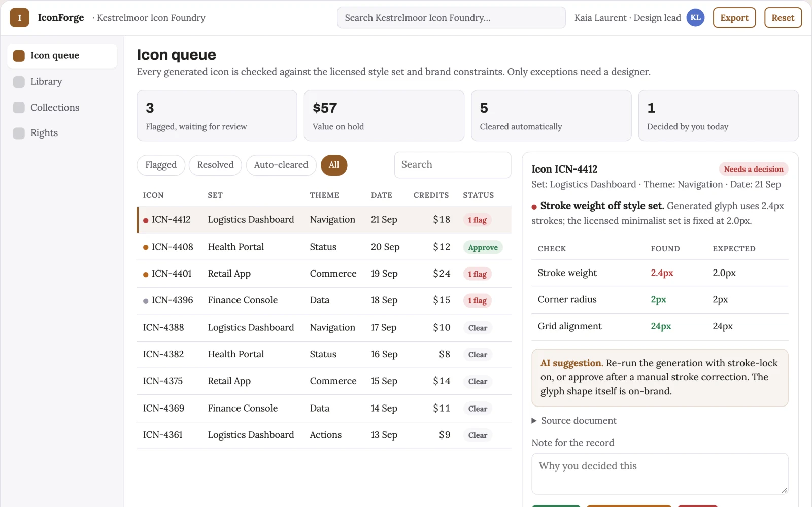The image size is (812, 507).
Task: Show only Resolved icons
Action: pos(215,165)
